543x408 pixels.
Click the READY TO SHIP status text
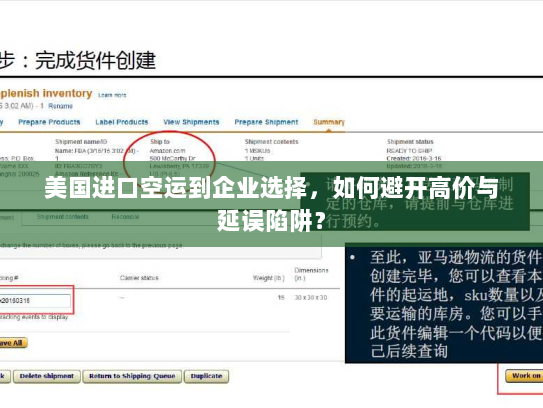click(x=409, y=151)
